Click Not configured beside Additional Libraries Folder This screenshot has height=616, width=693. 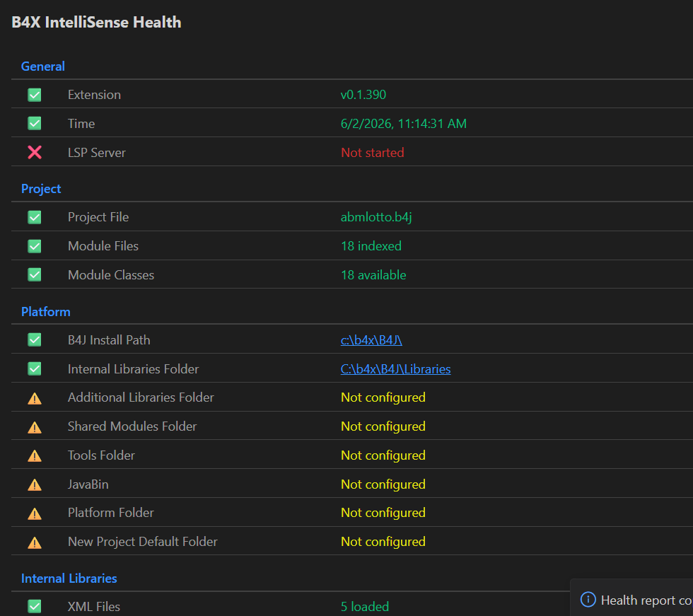(383, 397)
